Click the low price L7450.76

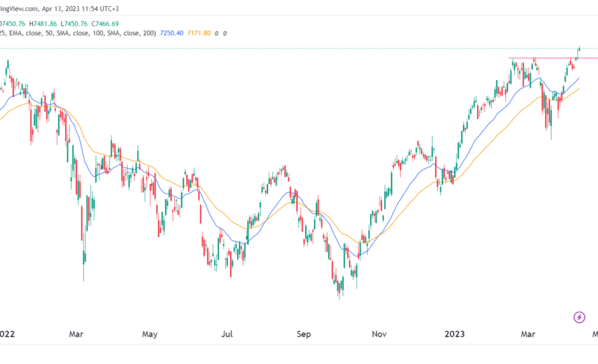[74, 24]
